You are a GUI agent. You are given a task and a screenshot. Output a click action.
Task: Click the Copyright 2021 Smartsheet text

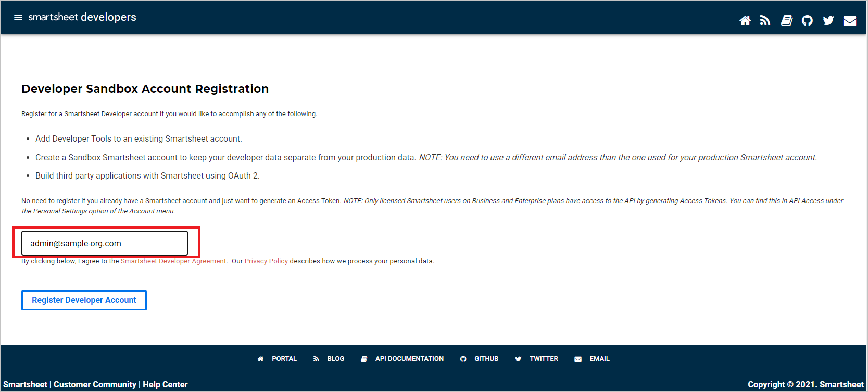806,385
